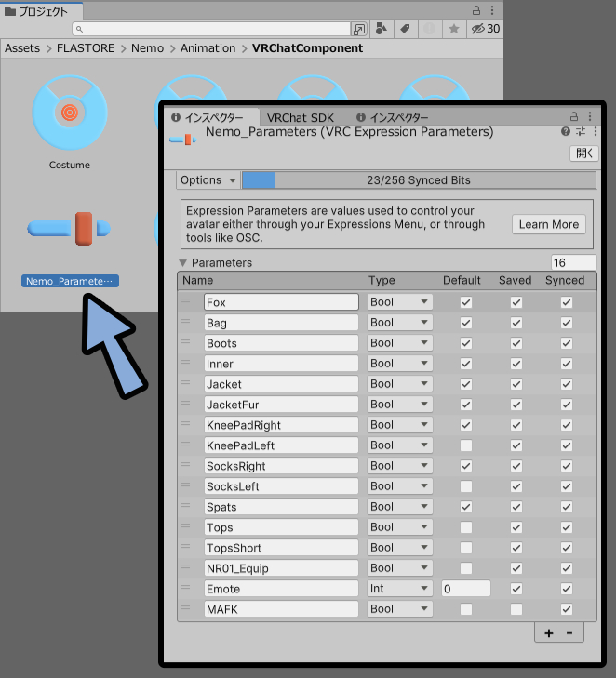Select the second インスペクター tab

pyautogui.click(x=393, y=117)
